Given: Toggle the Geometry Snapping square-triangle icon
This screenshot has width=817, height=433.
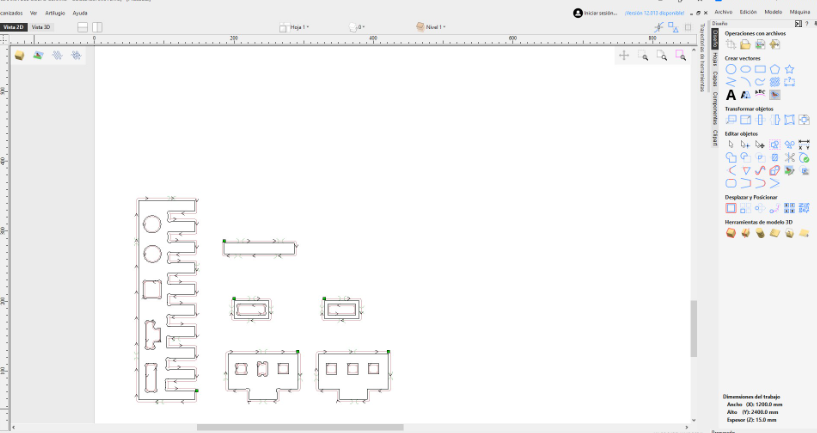Looking at the screenshot, I should pos(673,27).
